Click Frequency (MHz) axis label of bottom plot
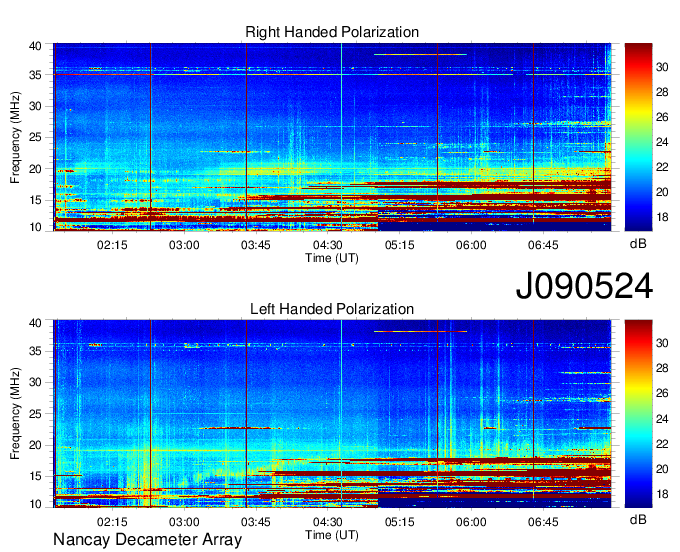 coord(15,414)
